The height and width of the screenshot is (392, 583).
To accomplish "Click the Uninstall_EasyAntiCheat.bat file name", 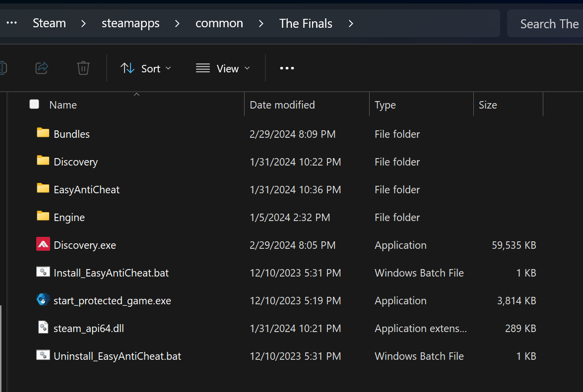I will 118,356.
